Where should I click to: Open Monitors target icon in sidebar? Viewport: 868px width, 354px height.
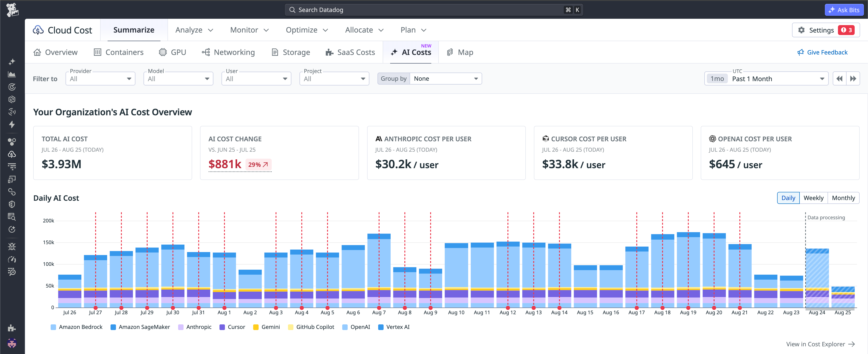12,87
